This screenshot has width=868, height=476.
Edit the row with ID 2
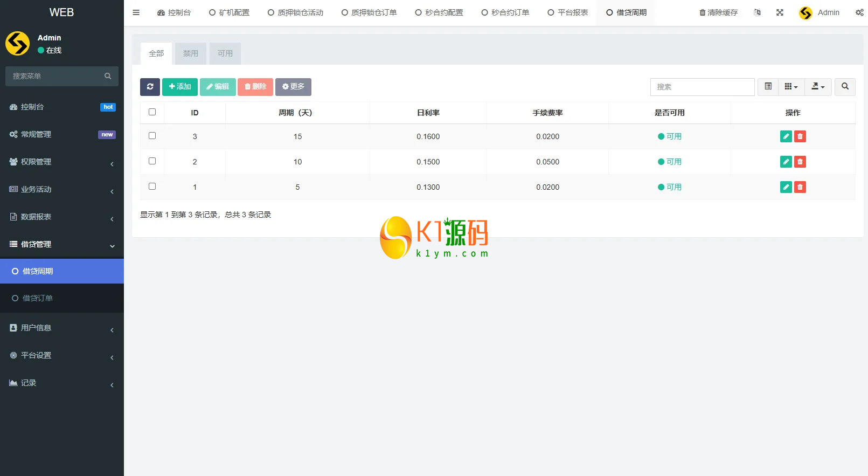786,162
